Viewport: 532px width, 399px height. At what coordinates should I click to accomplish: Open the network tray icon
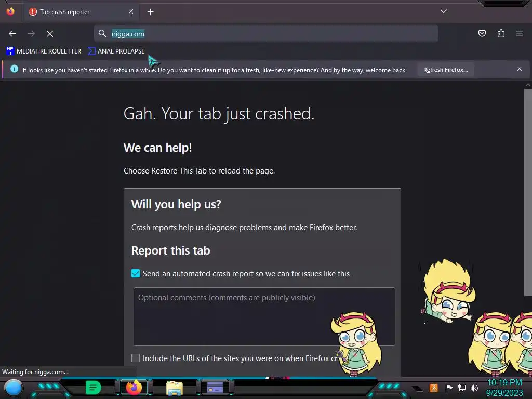462,388
